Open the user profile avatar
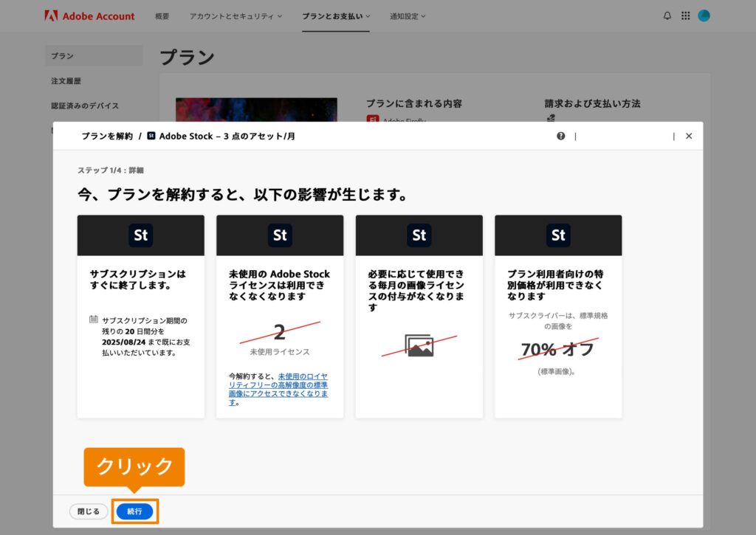 coord(704,16)
